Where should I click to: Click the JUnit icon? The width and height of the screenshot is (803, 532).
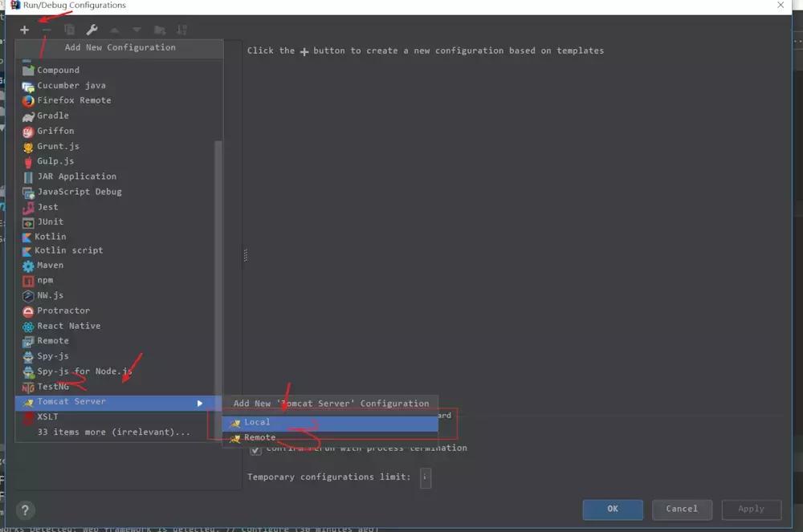[x=28, y=223]
